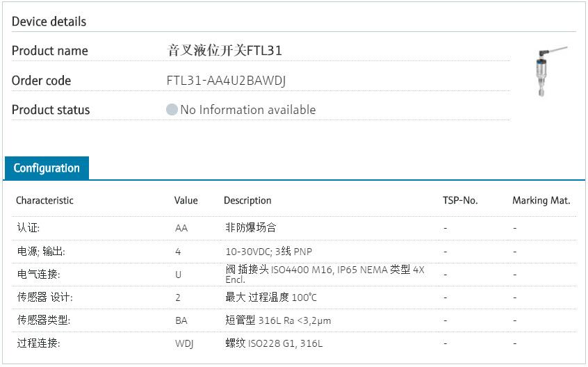This screenshot has width=588, height=367.
Task: Click the Characteristic column header
Action: click(x=44, y=200)
